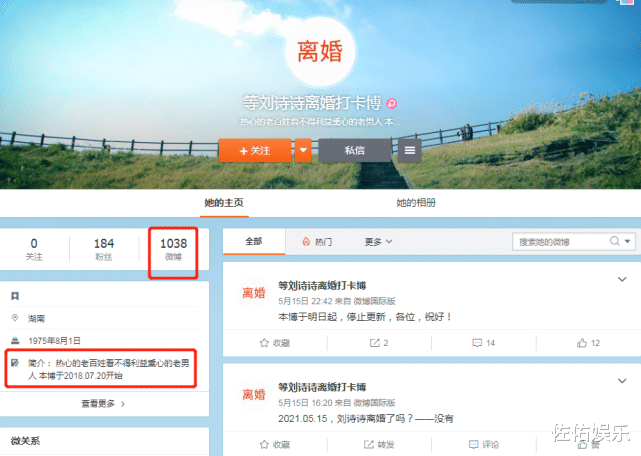Click the orange 关注 follow button

[255, 151]
